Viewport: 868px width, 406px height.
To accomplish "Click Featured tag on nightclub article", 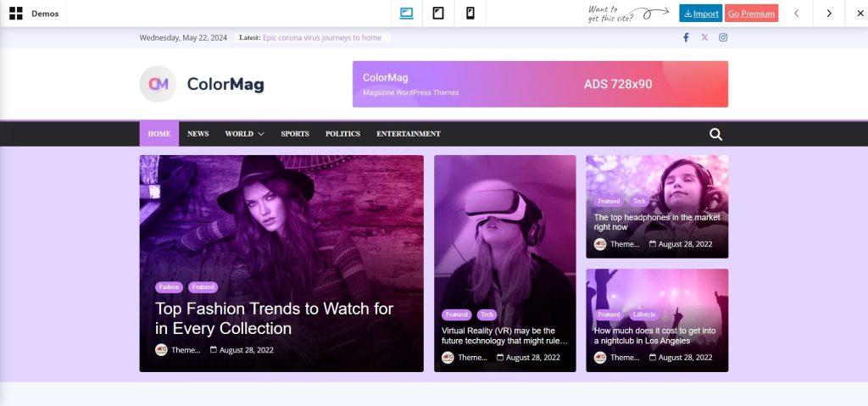I will (x=609, y=314).
